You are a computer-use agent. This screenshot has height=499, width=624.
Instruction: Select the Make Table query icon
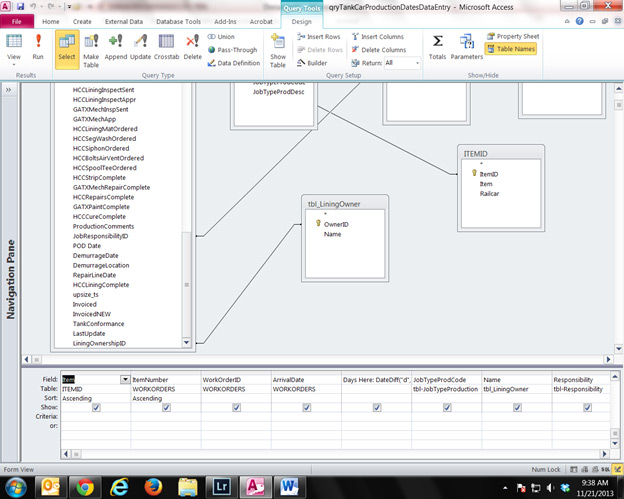92,46
